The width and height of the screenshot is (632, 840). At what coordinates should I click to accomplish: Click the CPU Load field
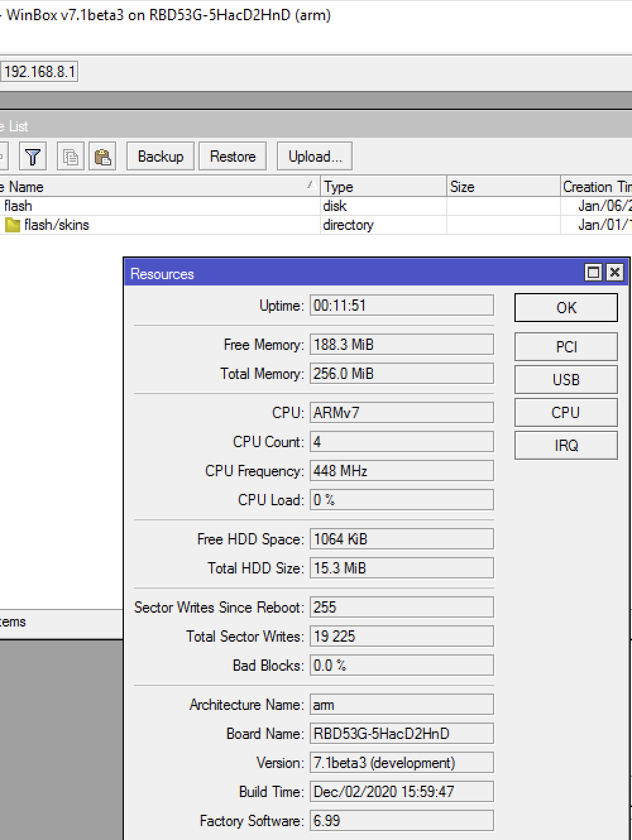402,500
